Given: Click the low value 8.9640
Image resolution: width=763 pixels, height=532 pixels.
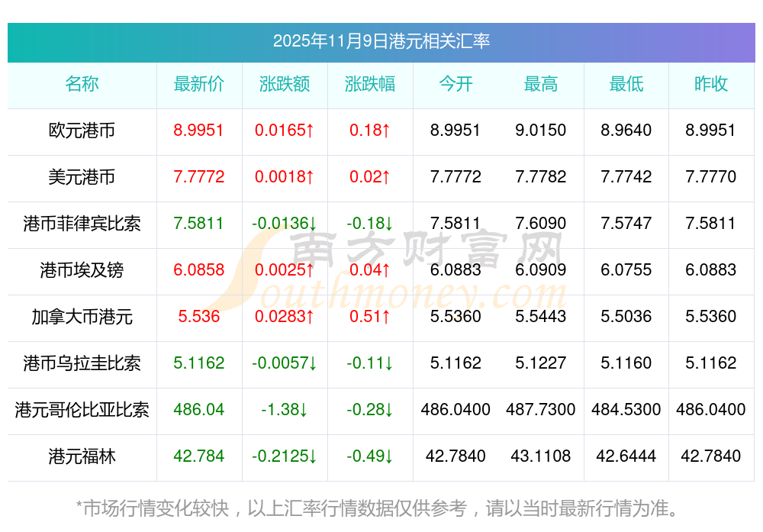Looking at the screenshot, I should pyautogui.click(x=626, y=131).
